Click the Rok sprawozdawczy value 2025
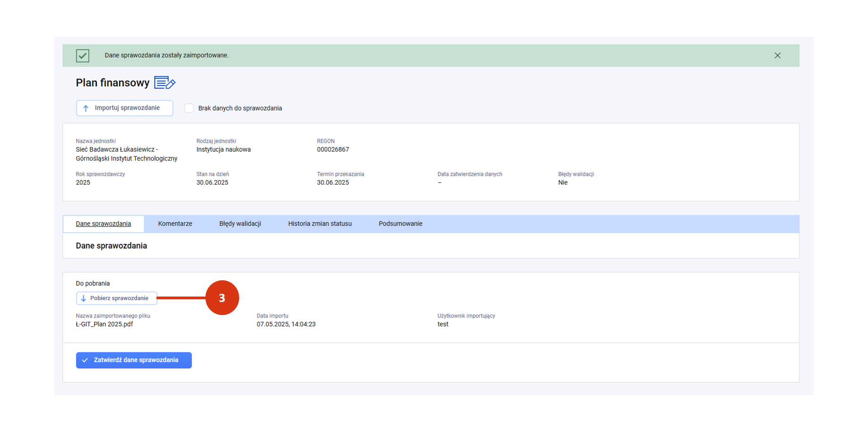Image resolution: width=868 pixels, height=431 pixels. tap(83, 182)
